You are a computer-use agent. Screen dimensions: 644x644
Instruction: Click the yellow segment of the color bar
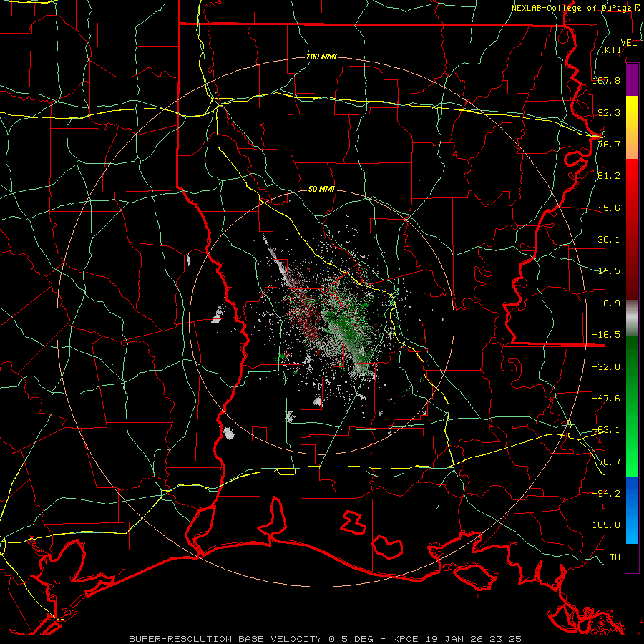tap(632, 127)
